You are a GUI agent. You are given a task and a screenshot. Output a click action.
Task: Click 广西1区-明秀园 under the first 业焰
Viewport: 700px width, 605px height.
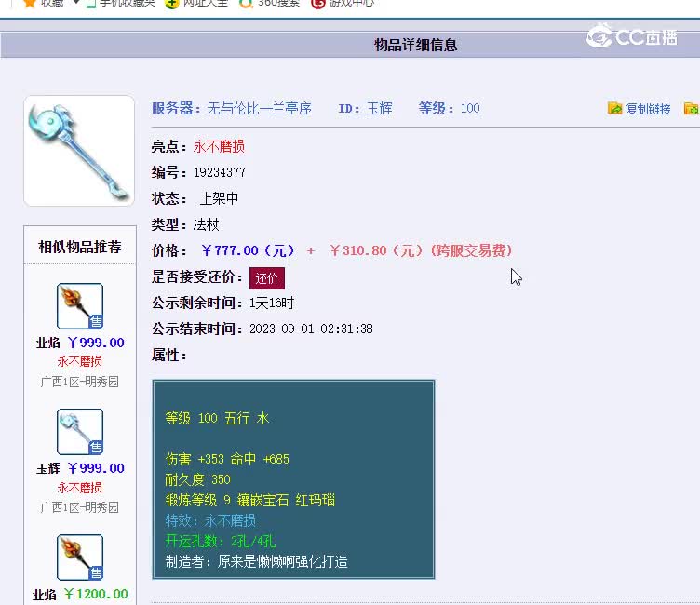tap(80, 382)
